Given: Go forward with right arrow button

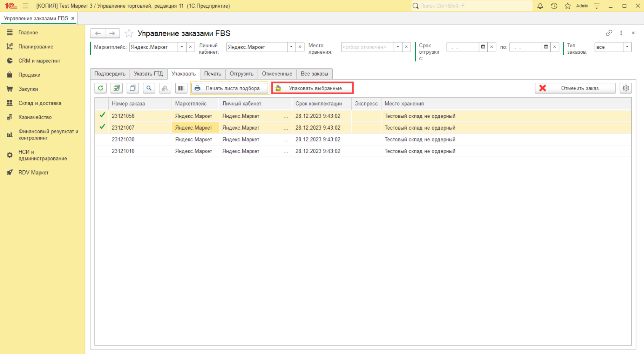Looking at the screenshot, I should [x=112, y=34].
